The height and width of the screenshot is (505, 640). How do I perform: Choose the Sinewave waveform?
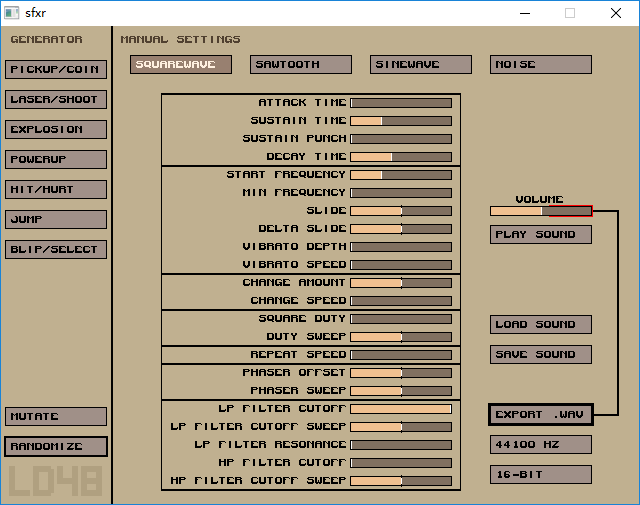pyautogui.click(x=421, y=65)
